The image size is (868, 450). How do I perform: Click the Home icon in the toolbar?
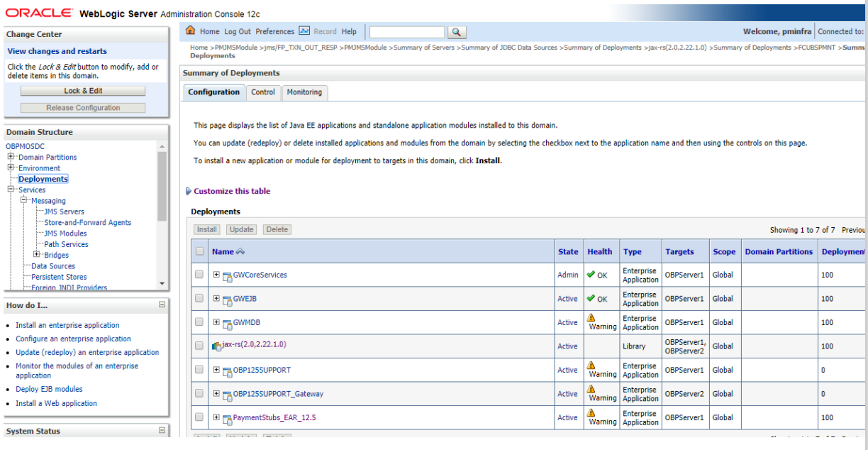pyautogui.click(x=190, y=31)
